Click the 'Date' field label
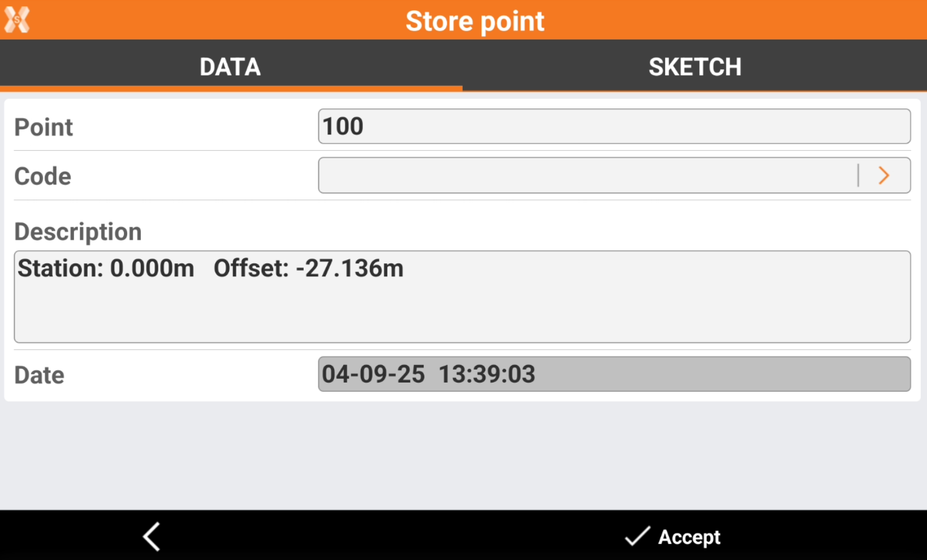Screen dimensions: 927x560 (40, 375)
